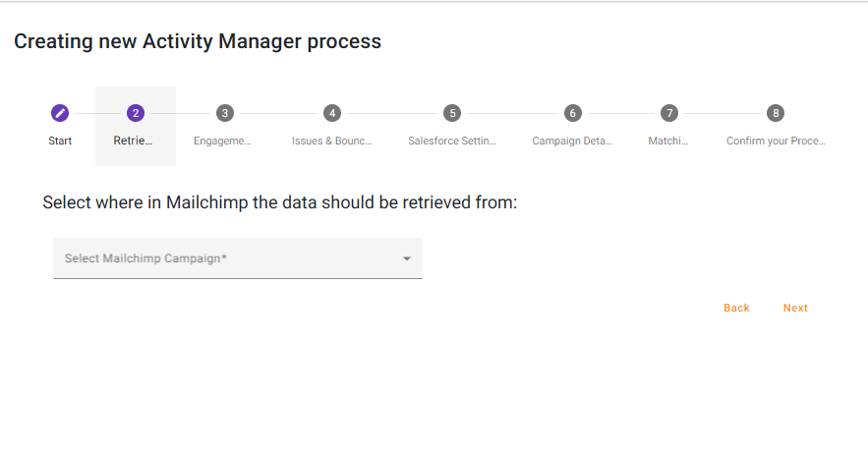This screenshot has width=868, height=456.
Task: Click the step 2 circle icon
Action: coord(136,113)
